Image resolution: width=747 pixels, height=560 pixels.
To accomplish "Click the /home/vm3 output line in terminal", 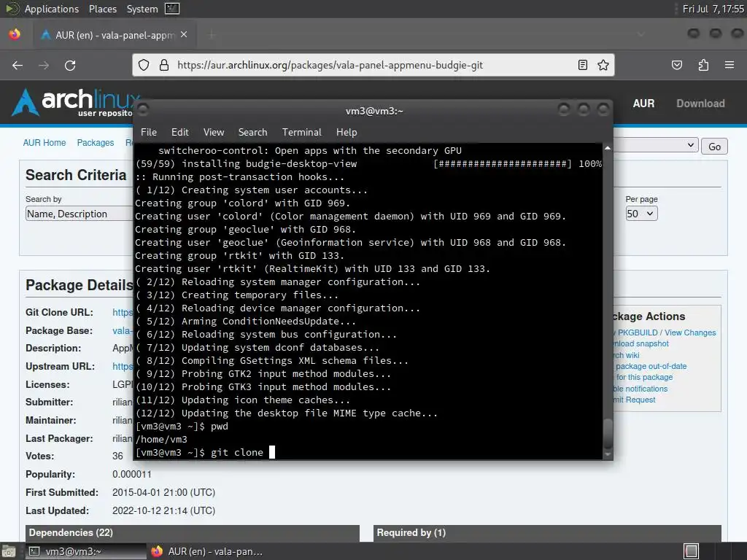I will pyautogui.click(x=161, y=439).
